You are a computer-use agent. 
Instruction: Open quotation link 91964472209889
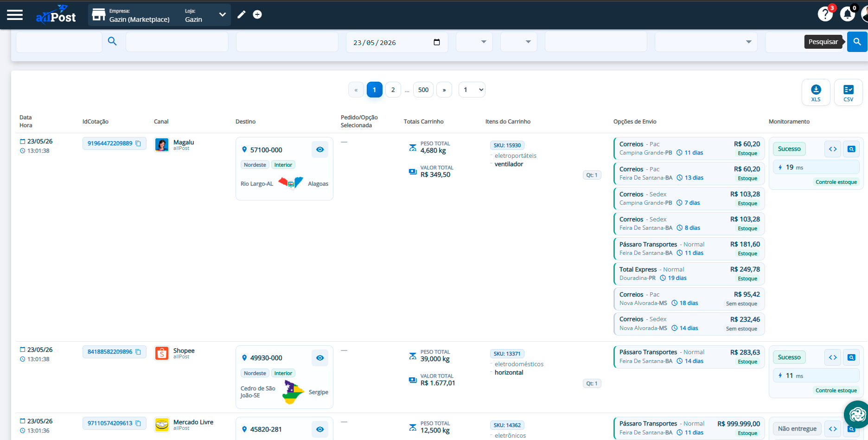(x=110, y=143)
